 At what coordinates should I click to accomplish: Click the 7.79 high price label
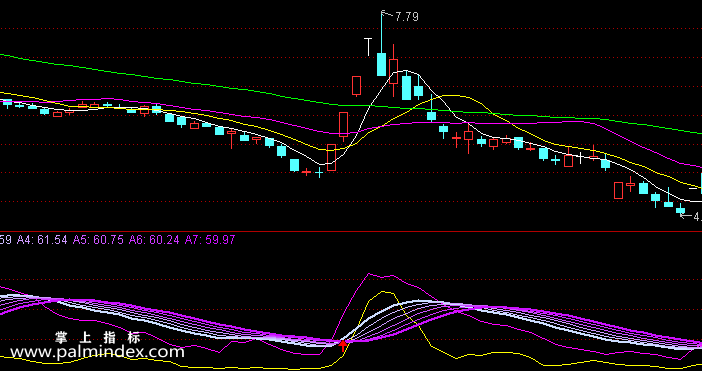pyautogui.click(x=407, y=17)
